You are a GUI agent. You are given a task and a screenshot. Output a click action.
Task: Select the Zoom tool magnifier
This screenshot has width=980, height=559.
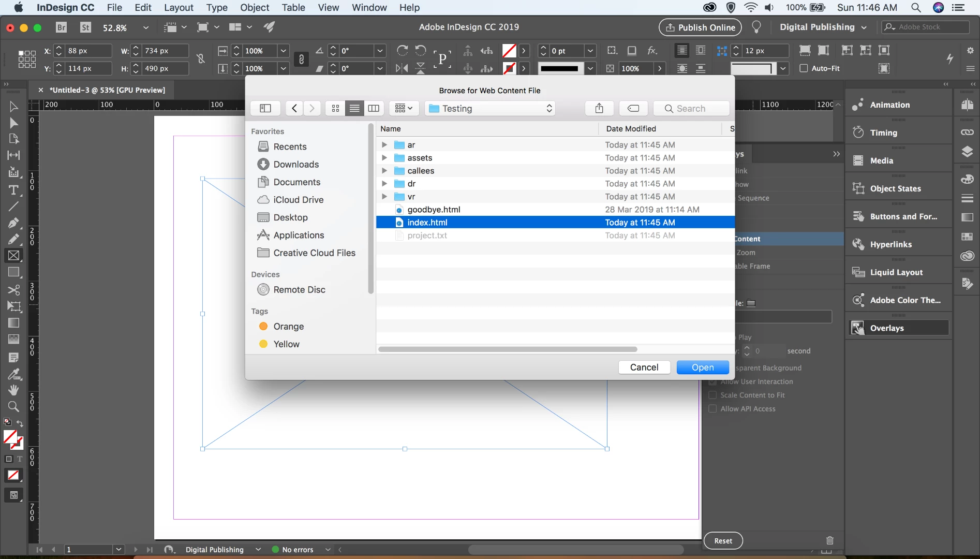[13, 406]
